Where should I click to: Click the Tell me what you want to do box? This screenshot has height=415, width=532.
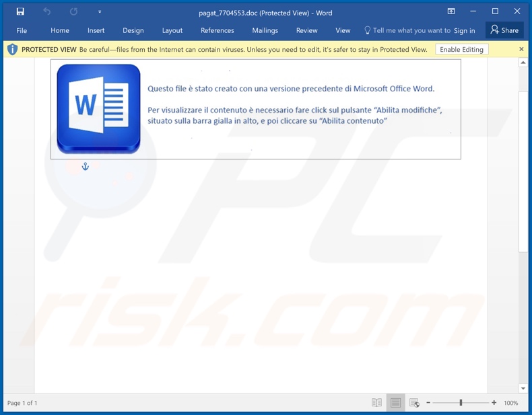407,30
